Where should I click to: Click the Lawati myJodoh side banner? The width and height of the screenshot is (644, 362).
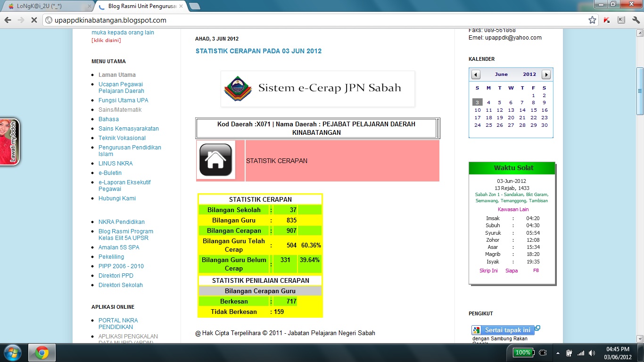pyautogui.click(x=10, y=141)
